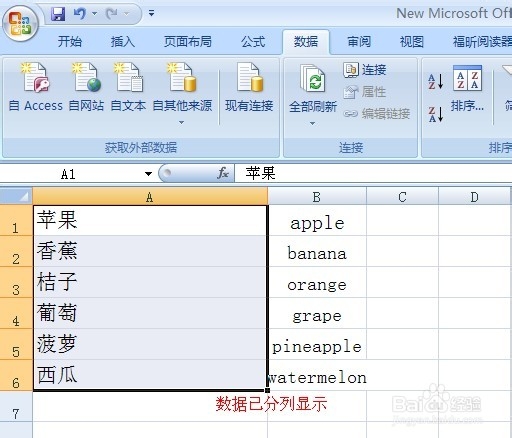This screenshot has height=438, width=512.
Task: Select cell containing pineapple
Action: pyautogui.click(x=317, y=344)
